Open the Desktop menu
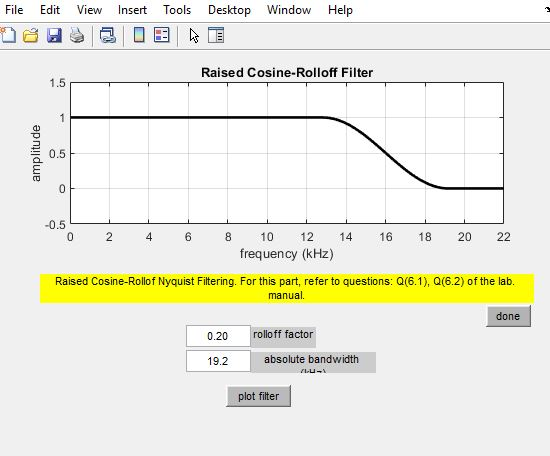Screen dimensions: 550x456 (x=229, y=10)
